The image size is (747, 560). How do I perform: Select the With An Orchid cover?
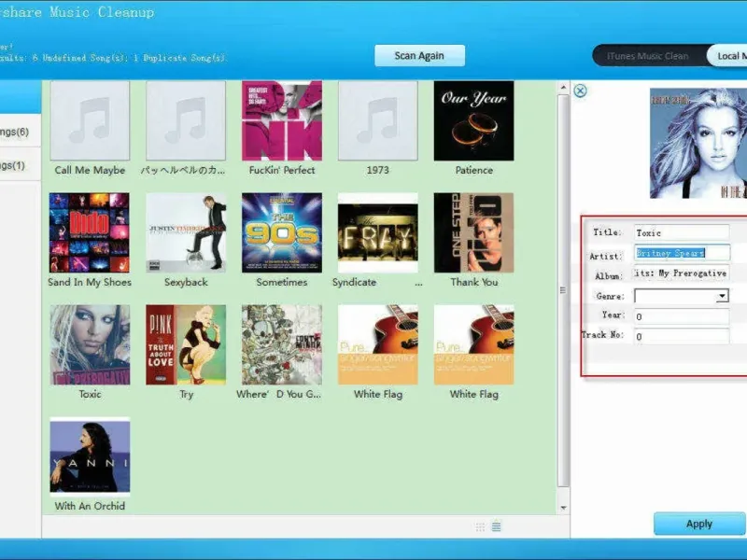point(90,456)
